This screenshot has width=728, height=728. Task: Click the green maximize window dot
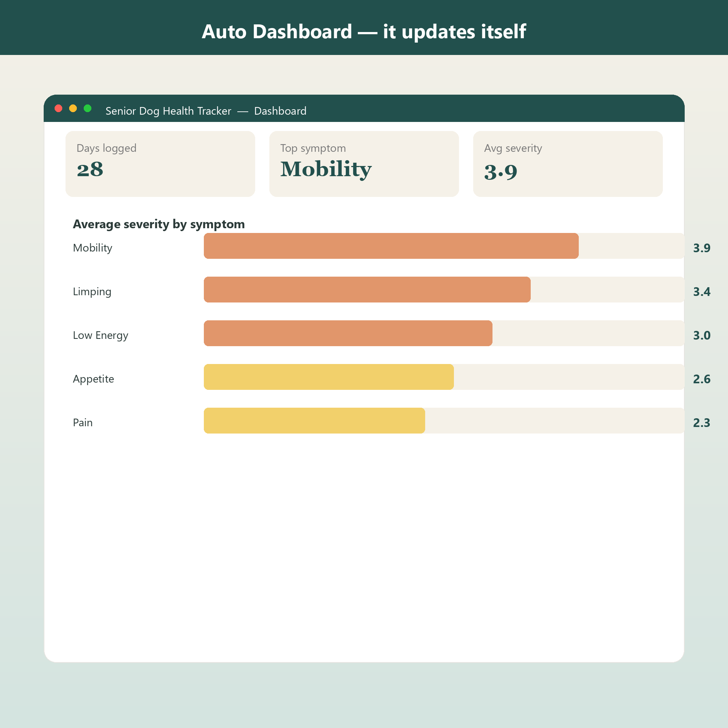pyautogui.click(x=87, y=108)
